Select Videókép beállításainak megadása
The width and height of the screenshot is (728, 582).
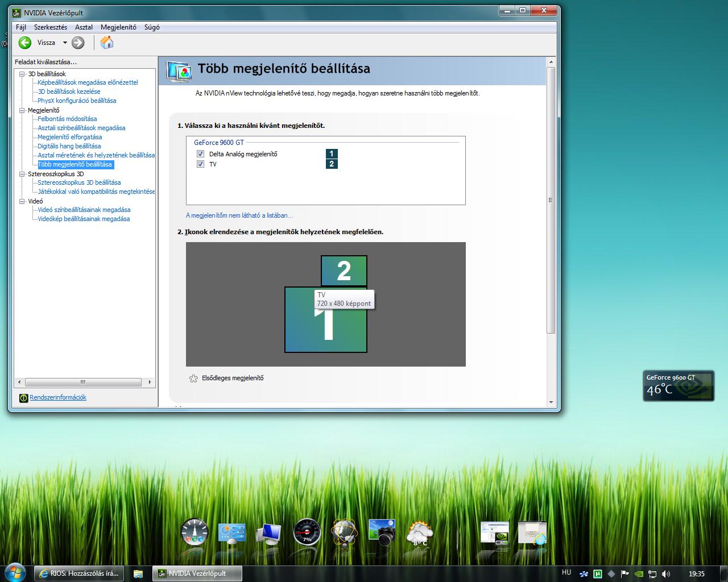click(84, 219)
